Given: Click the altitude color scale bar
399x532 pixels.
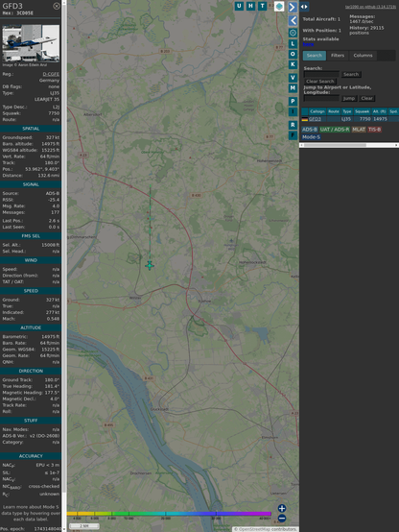Looking at the screenshot, I should (169, 514).
